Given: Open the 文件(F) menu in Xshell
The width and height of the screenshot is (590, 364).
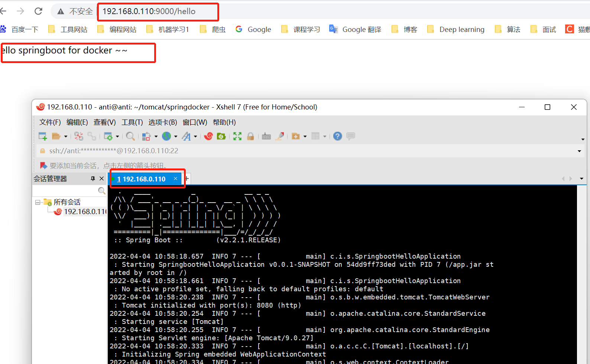Looking at the screenshot, I should coord(50,122).
